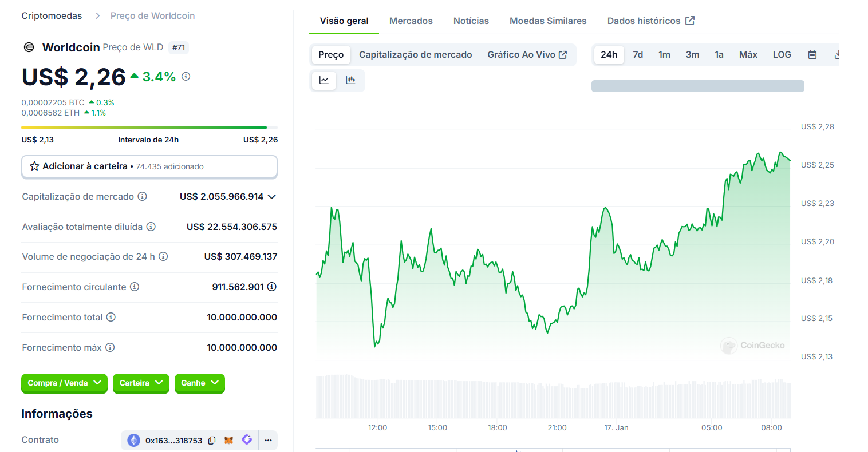This screenshot has height=452, width=868.
Task: Select the Máx time range
Action: point(748,55)
